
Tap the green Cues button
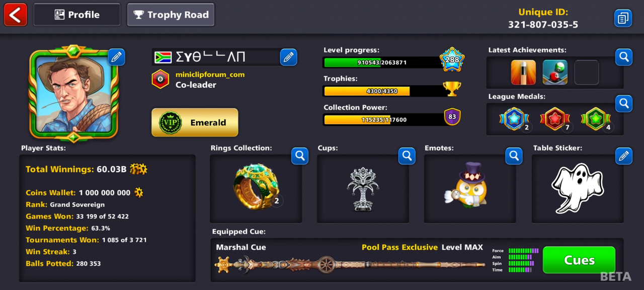[x=579, y=260]
